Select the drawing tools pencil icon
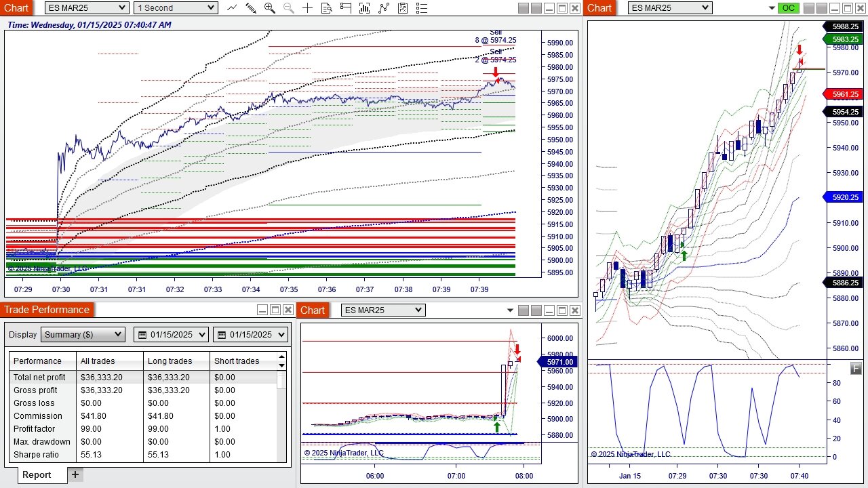The width and height of the screenshot is (868, 488). [x=251, y=8]
